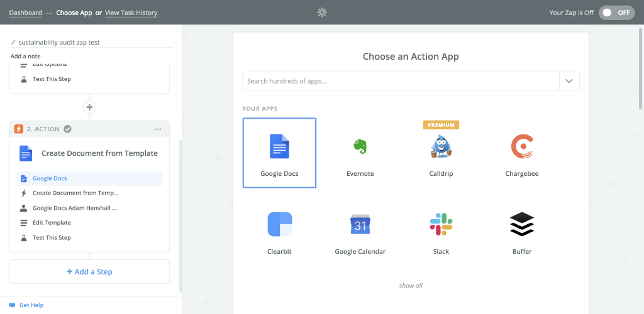Click Add a note
The height and width of the screenshot is (314, 644).
pyautogui.click(x=25, y=57)
